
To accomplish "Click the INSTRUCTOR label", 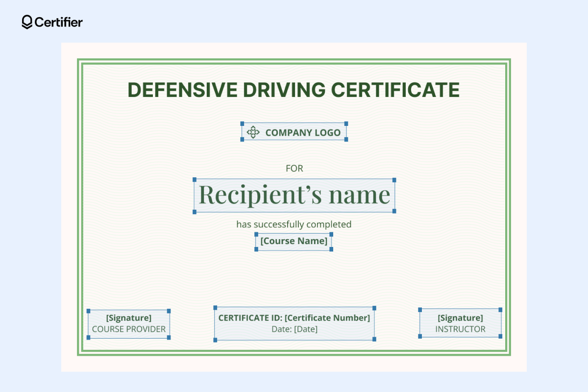I will coord(460,329).
